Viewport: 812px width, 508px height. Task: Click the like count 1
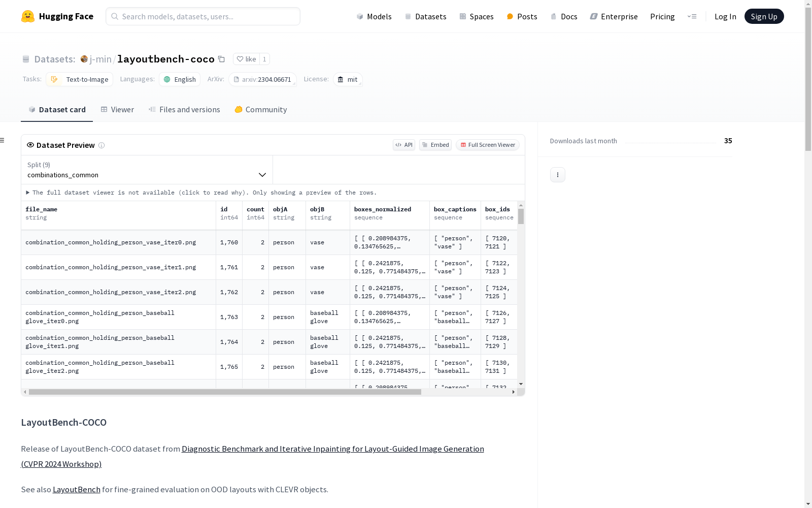[264, 59]
